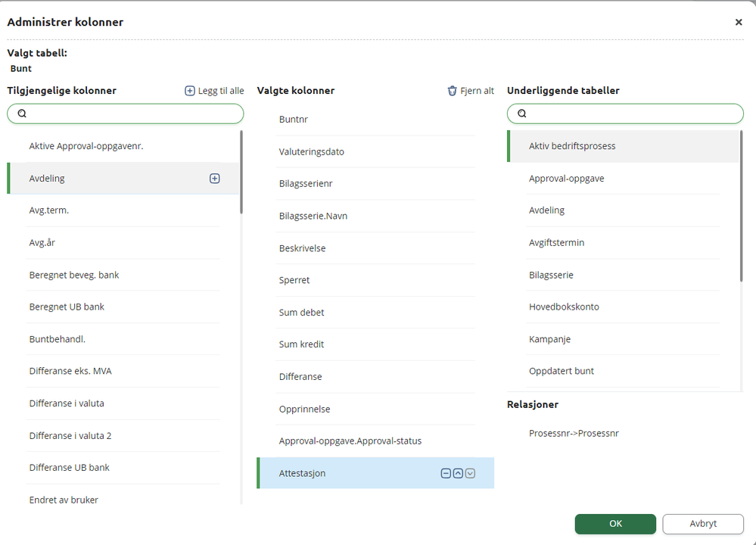Screen dimensions: 756x545
Task: Select Approval-oppgave.Approval-status in selected columns
Action: pyautogui.click(x=375, y=441)
